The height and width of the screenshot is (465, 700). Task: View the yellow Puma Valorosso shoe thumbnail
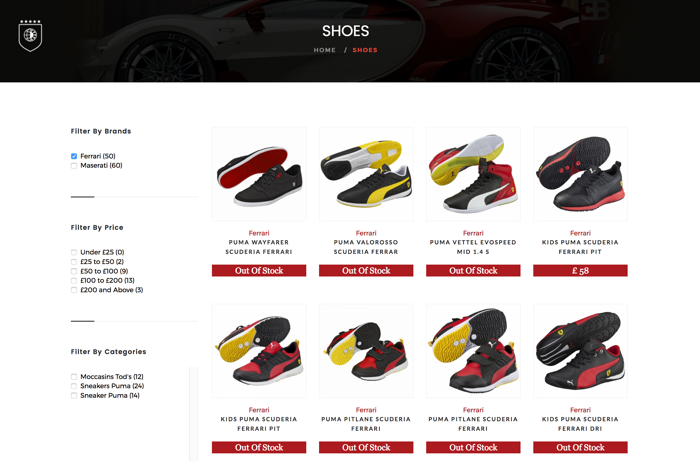[x=366, y=174]
